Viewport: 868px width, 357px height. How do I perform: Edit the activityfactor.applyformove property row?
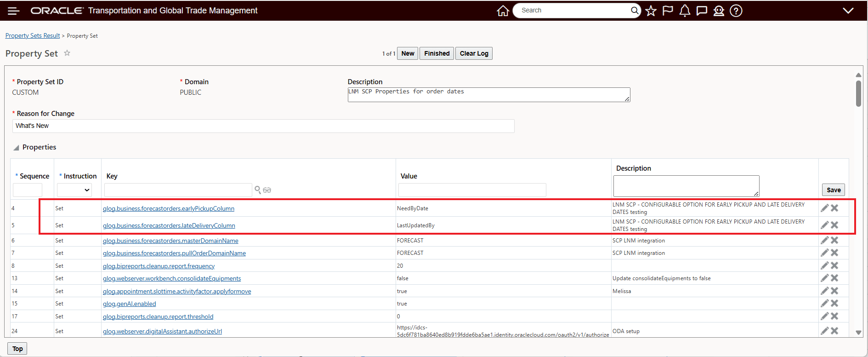point(825,291)
